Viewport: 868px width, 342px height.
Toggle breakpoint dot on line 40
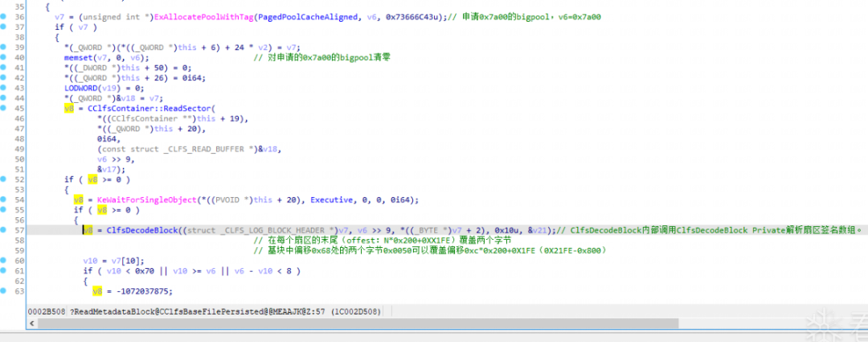pos(5,58)
